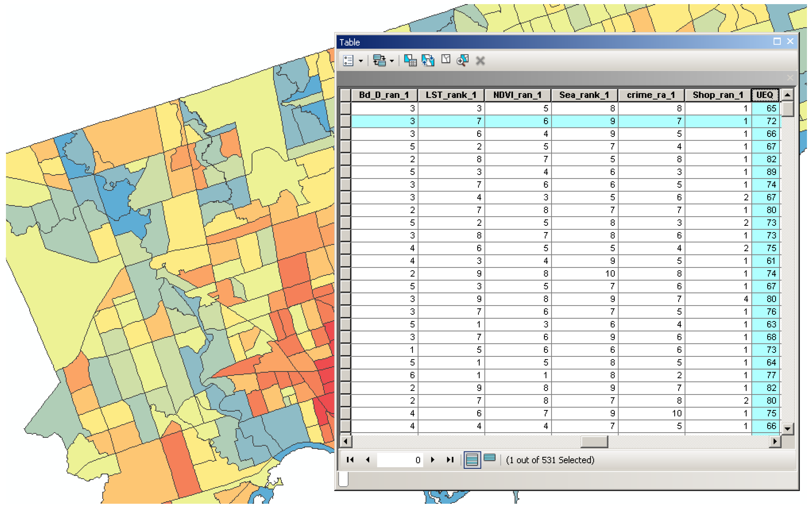Click the greyed Delete Selected icon

tap(480, 61)
